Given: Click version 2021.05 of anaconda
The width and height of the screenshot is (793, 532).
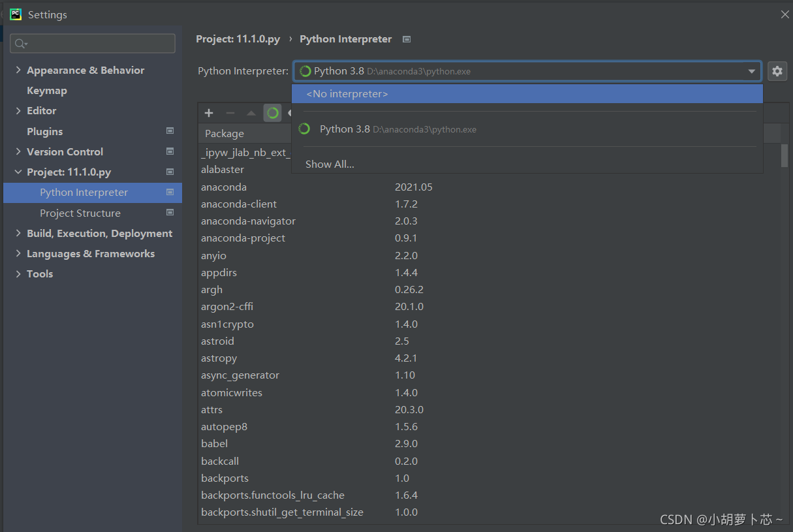Looking at the screenshot, I should [414, 187].
